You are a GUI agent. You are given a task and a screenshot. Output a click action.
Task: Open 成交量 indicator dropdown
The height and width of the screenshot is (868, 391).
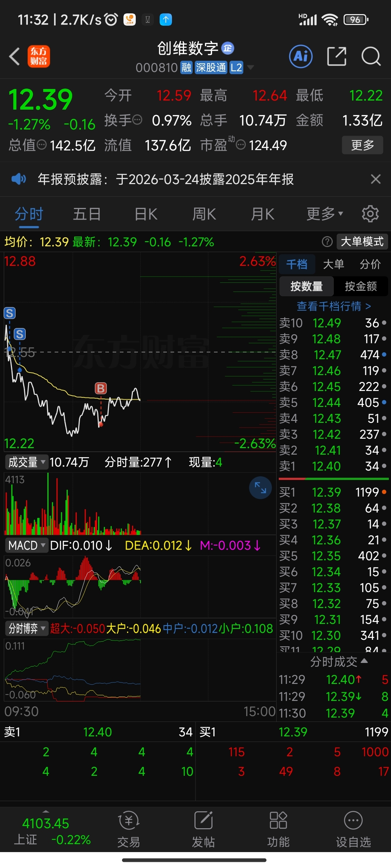pyautogui.click(x=27, y=462)
